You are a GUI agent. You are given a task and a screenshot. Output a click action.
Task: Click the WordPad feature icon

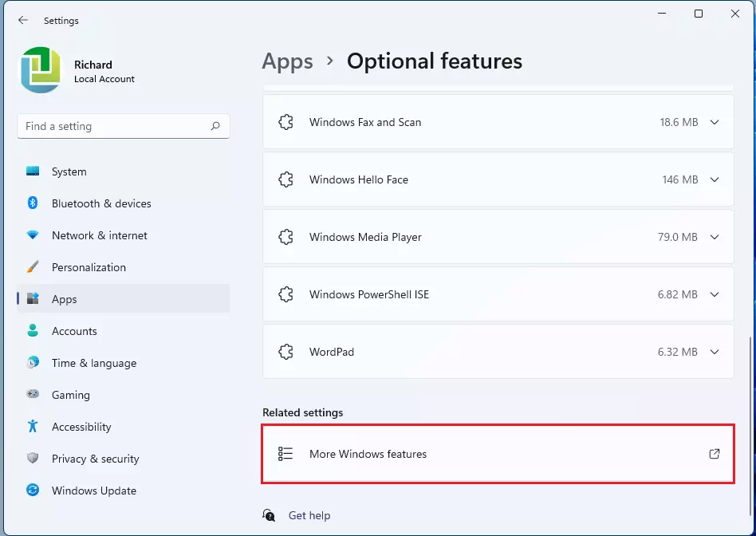(x=286, y=352)
